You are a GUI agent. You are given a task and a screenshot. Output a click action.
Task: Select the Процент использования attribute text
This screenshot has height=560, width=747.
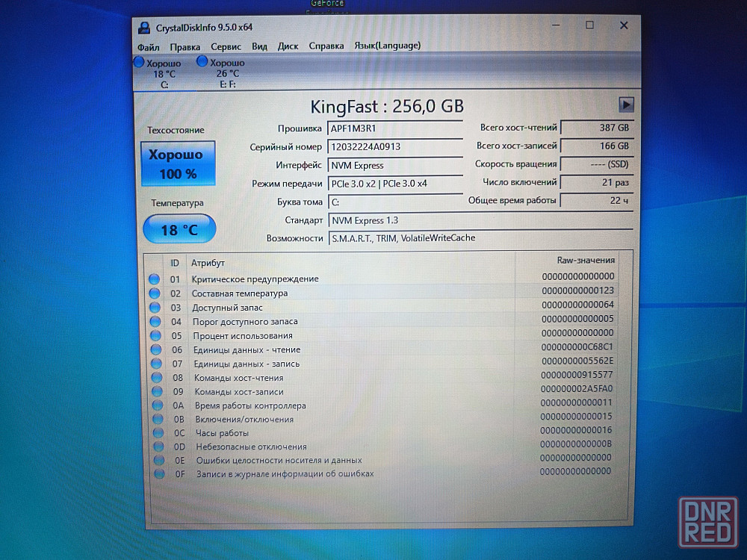(243, 336)
